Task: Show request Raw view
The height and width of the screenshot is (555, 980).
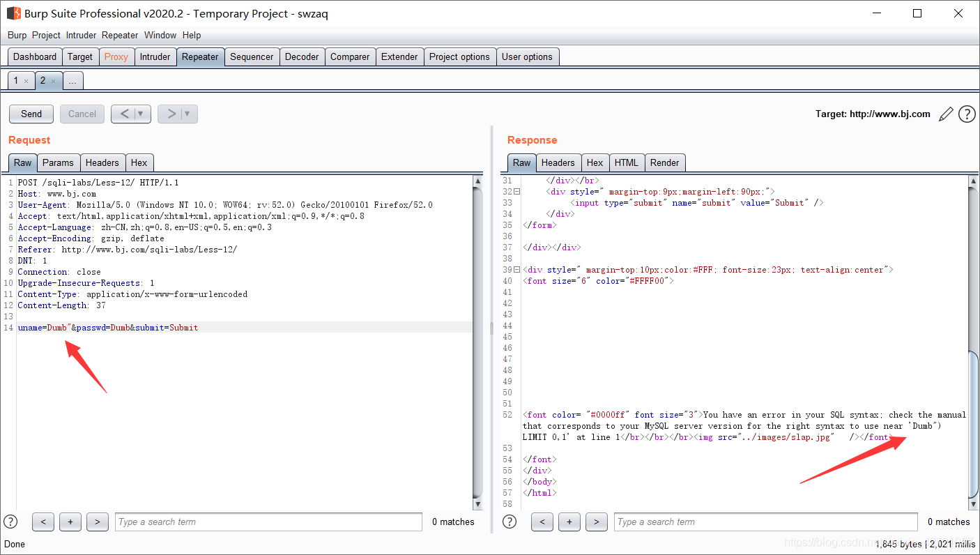Action: coord(23,163)
